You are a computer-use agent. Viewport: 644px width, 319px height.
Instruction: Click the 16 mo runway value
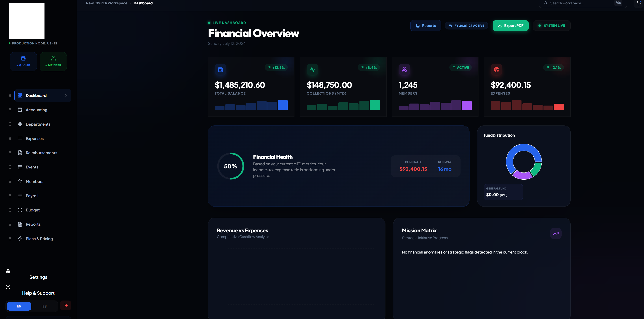(x=445, y=169)
